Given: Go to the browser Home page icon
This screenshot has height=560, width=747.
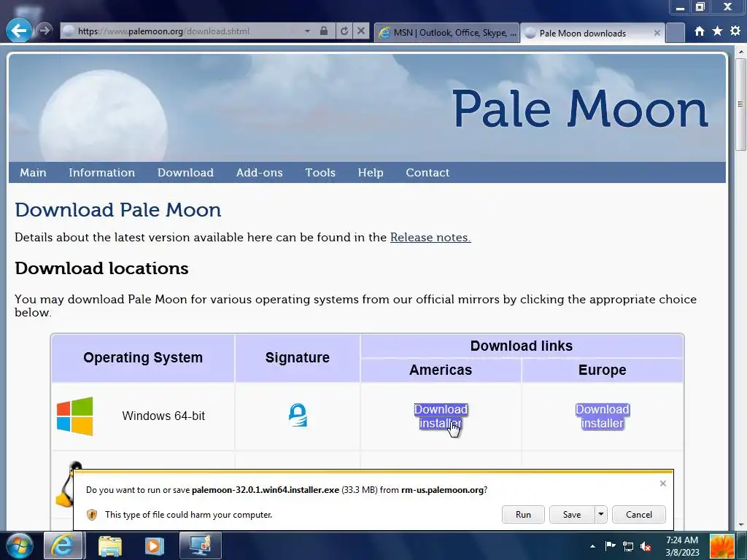Looking at the screenshot, I should 700,31.
